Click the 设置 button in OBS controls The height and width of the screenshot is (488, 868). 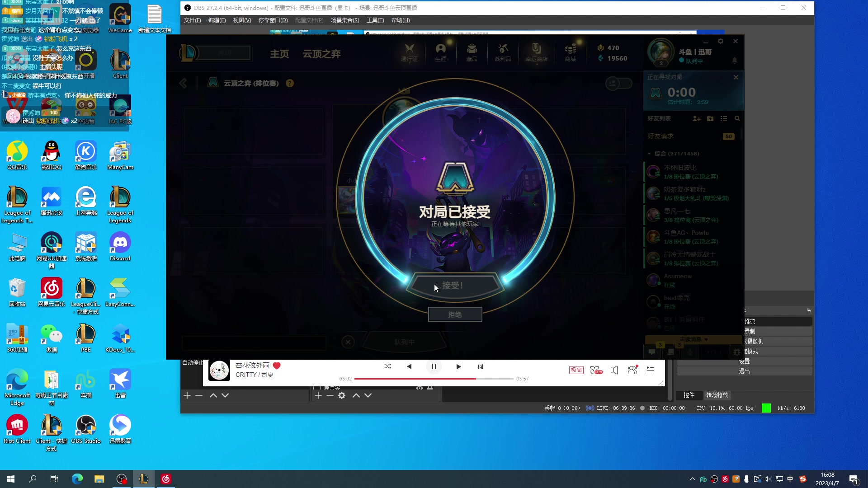pos(745,361)
